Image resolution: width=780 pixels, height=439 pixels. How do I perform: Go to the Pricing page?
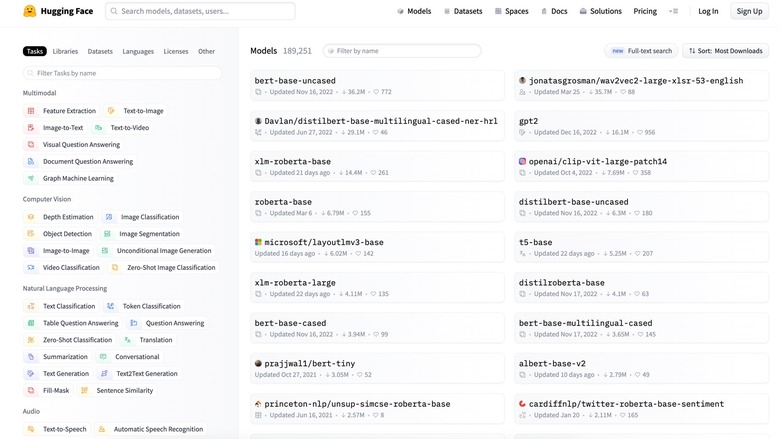pos(645,11)
